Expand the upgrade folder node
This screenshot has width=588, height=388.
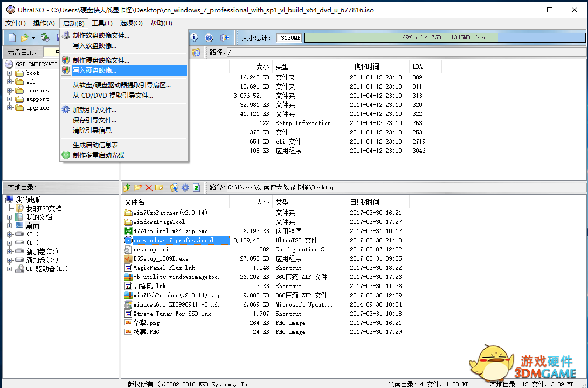point(9,107)
